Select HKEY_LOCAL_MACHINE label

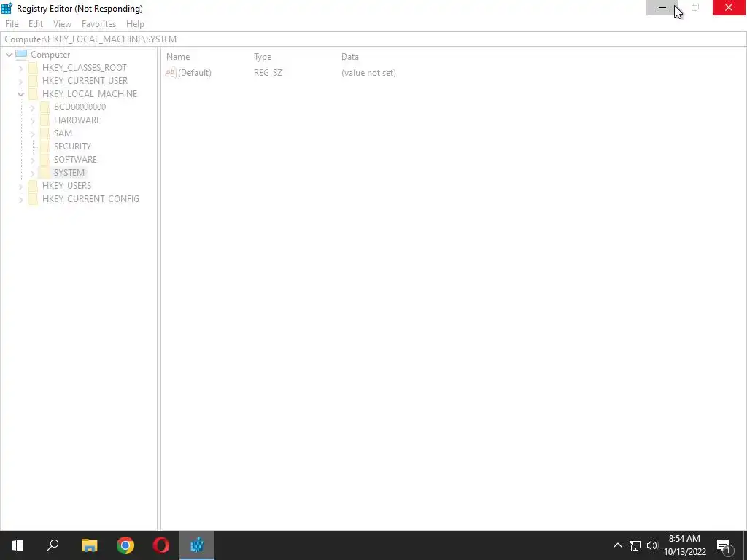tap(90, 94)
